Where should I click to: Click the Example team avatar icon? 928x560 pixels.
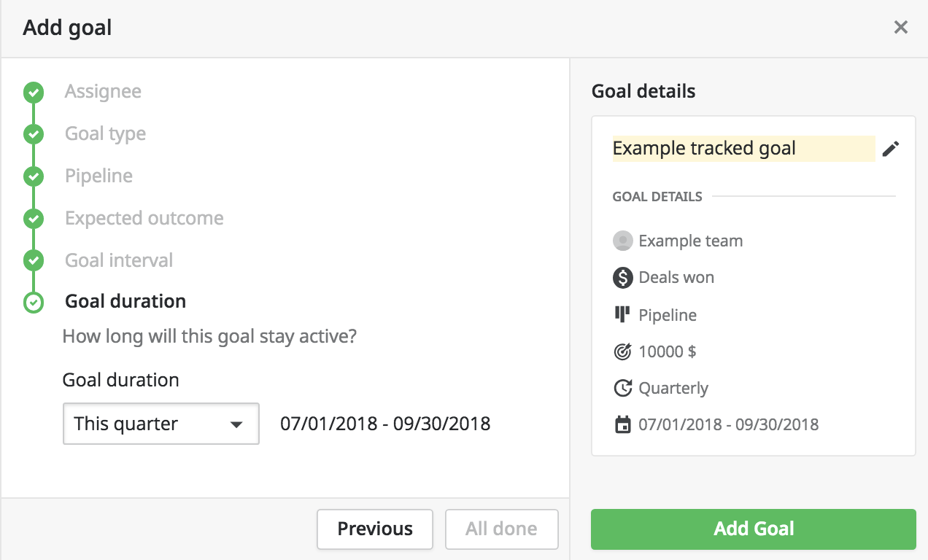pos(622,241)
